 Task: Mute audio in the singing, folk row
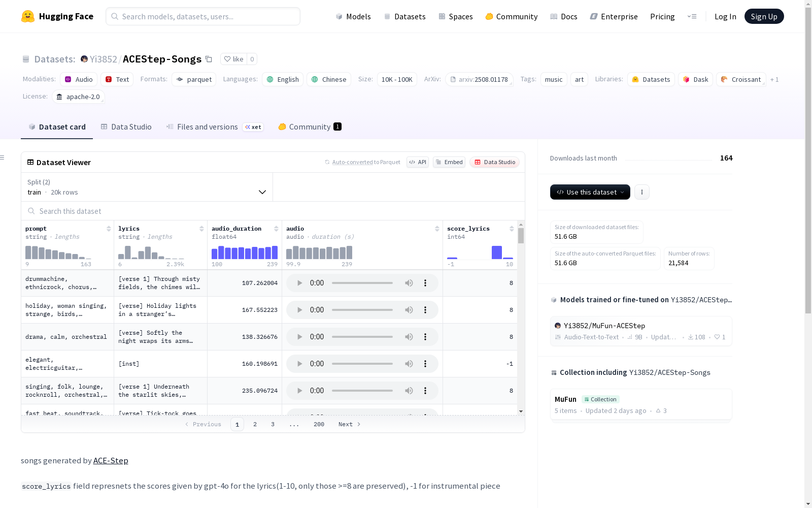coord(409,391)
